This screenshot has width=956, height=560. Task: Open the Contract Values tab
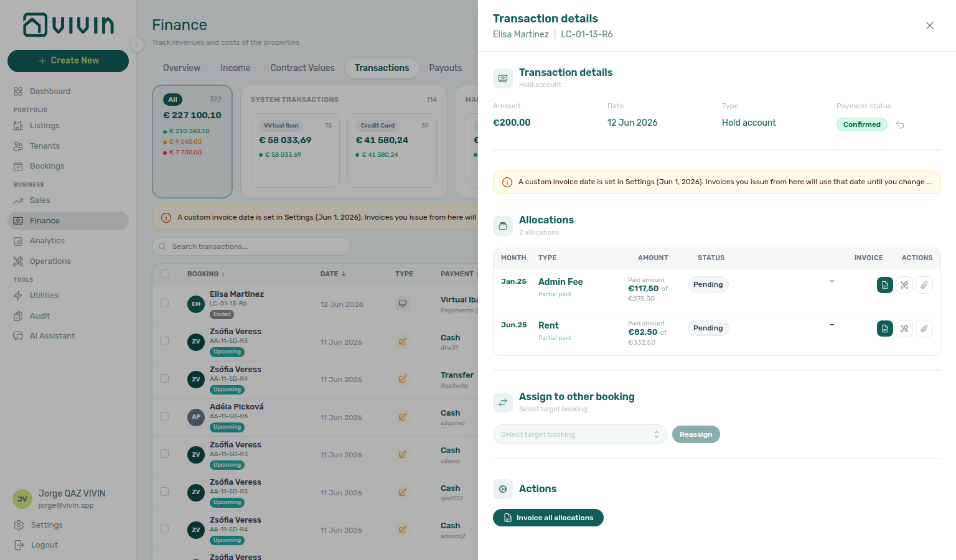302,68
